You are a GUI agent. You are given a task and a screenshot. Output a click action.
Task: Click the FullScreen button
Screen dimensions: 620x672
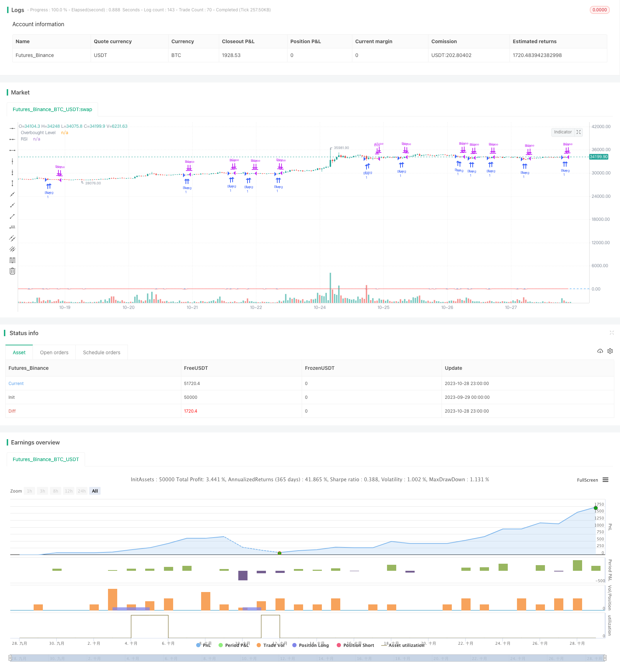tap(587, 480)
